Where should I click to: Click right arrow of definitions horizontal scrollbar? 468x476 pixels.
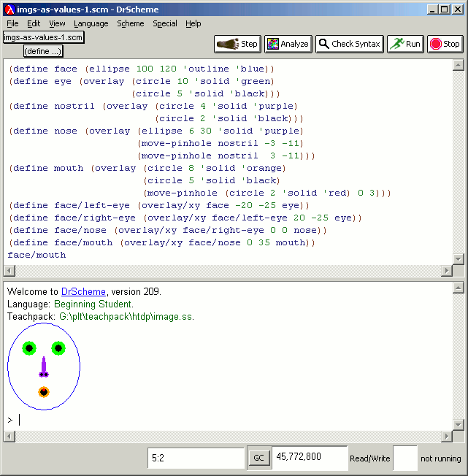446,270
